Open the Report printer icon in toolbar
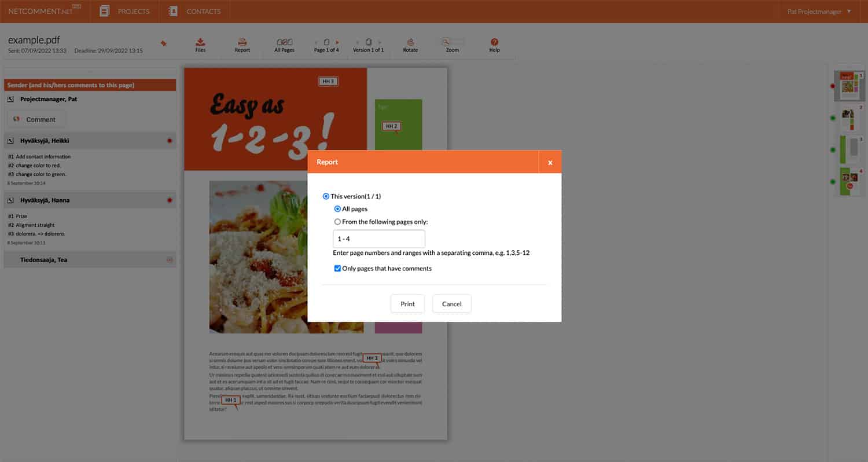This screenshot has height=462, width=868. pos(242,42)
